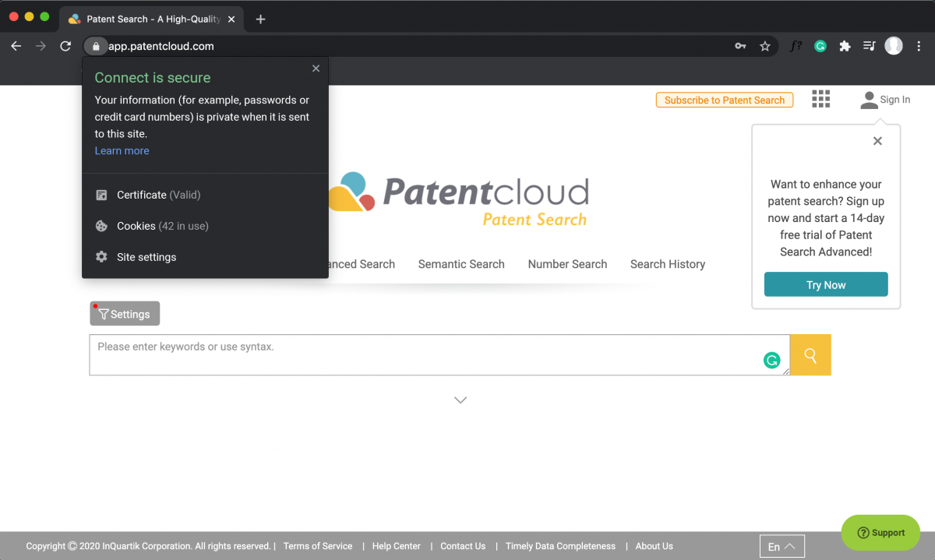The width and height of the screenshot is (935, 560).
Task: Open Timely Data Completeness link
Action: point(560,546)
